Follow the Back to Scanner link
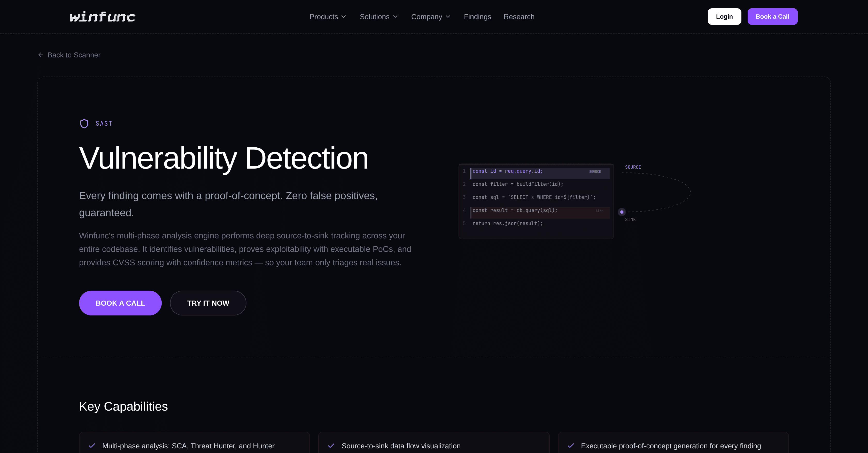The height and width of the screenshot is (453, 868). pos(74,55)
